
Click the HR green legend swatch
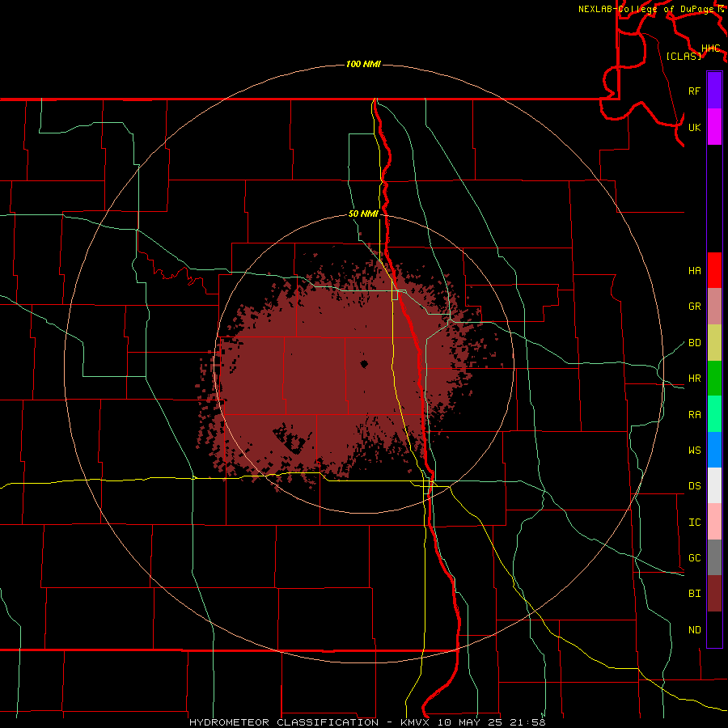coord(714,379)
